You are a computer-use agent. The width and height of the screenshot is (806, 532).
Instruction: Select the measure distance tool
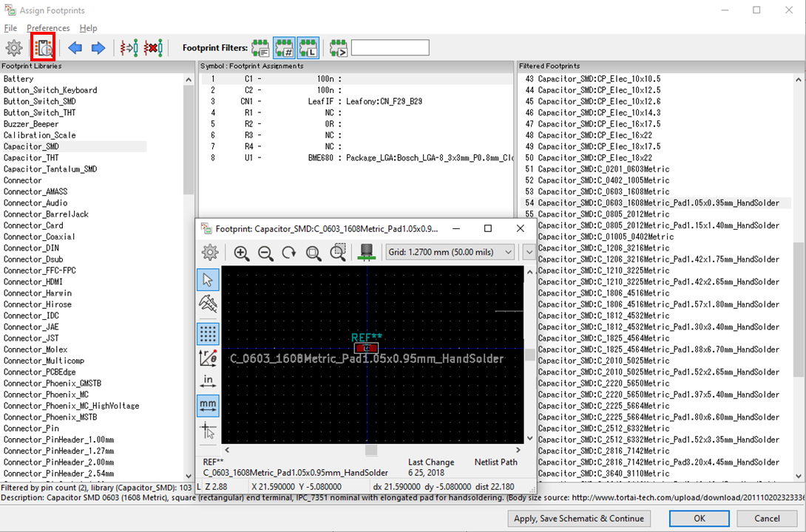click(208, 304)
